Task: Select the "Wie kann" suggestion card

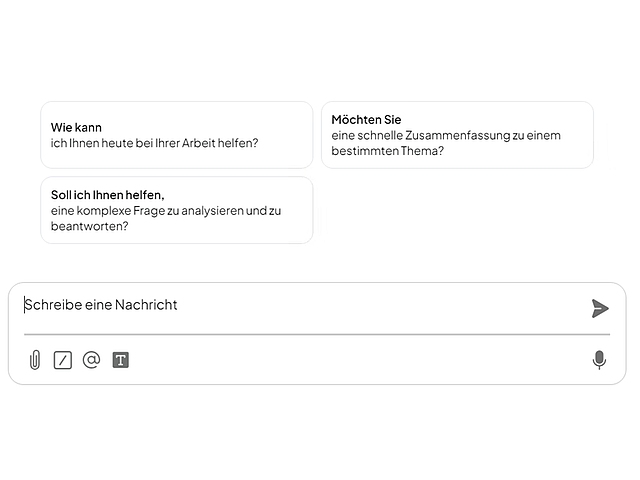Action: coord(176,135)
